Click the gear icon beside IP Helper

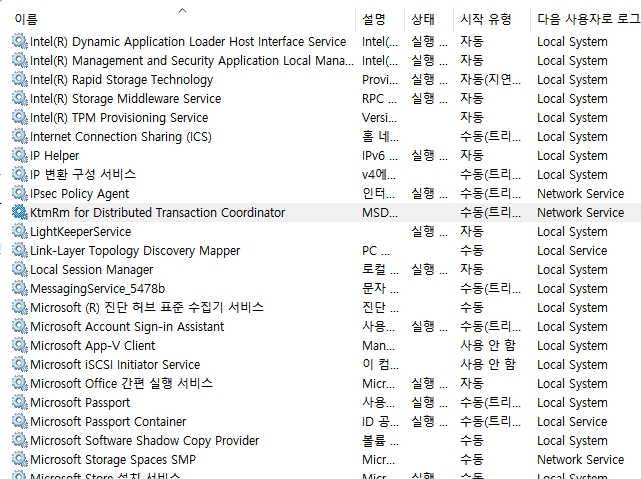point(20,155)
